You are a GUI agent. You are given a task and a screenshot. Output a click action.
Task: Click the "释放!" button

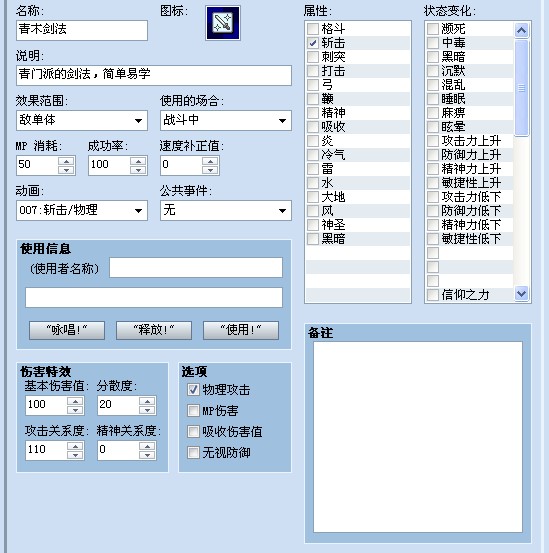coord(154,330)
